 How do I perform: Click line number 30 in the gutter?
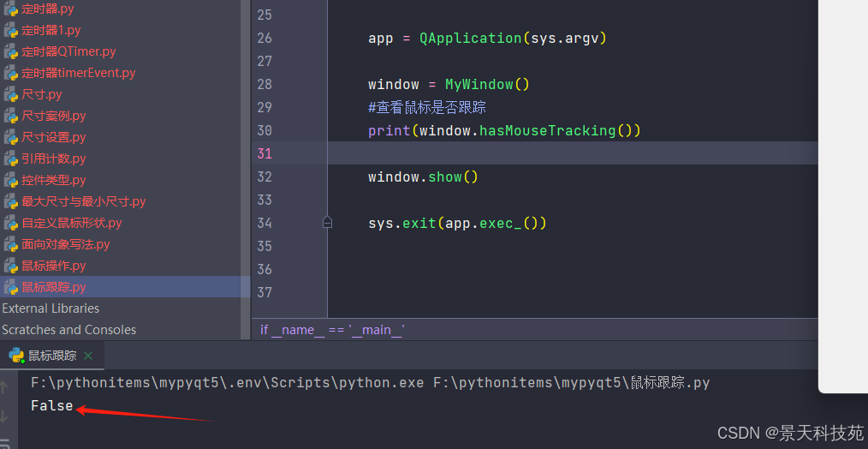tap(265, 131)
